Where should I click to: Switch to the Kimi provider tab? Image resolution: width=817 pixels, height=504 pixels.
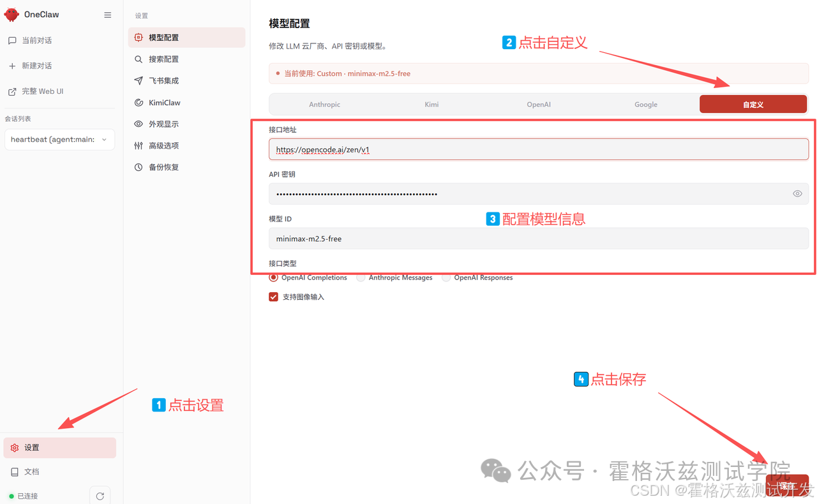431,104
